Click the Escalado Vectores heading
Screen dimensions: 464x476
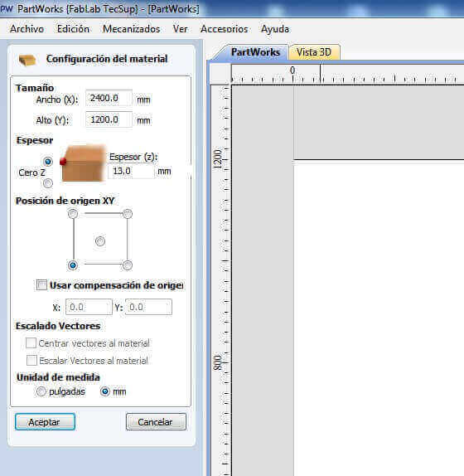(x=58, y=326)
